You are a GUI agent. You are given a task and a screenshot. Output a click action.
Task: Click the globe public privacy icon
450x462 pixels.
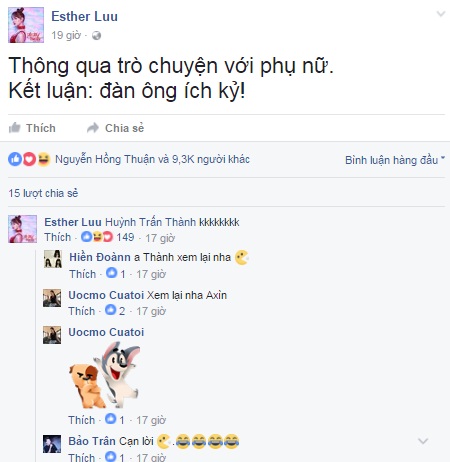point(96,35)
